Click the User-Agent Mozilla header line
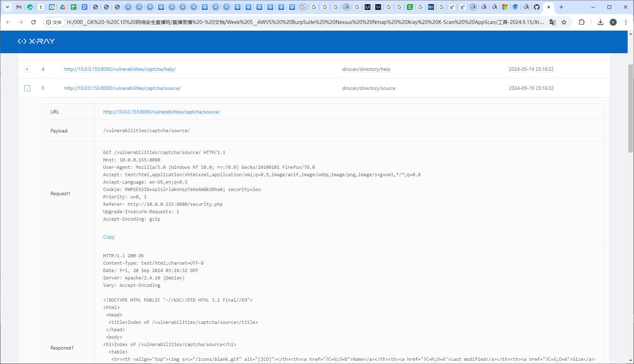This screenshot has width=634, height=364. coord(209,167)
